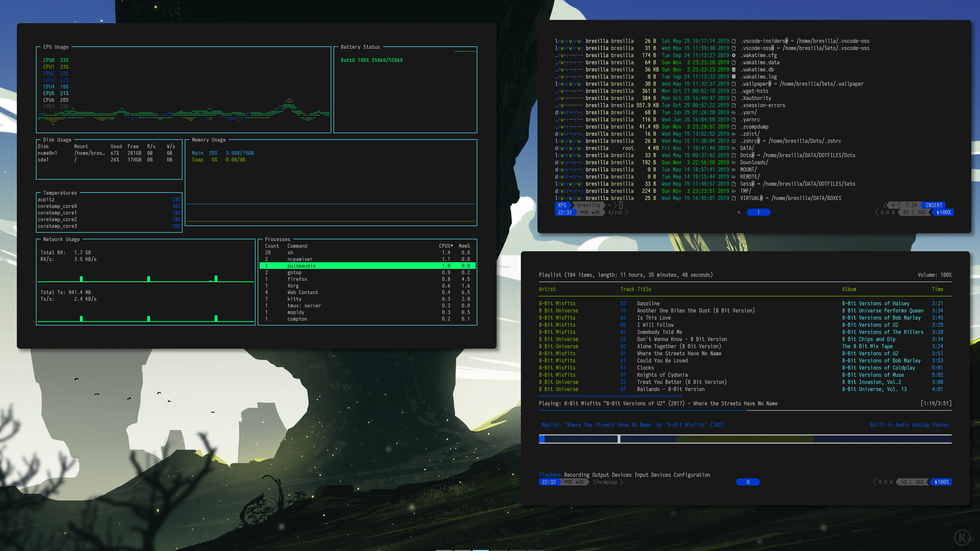This screenshot has height=551, width=980.
Task: Click the highlighted workspace indicator at the bottom screen edge
Action: pyautogui.click(x=481, y=549)
